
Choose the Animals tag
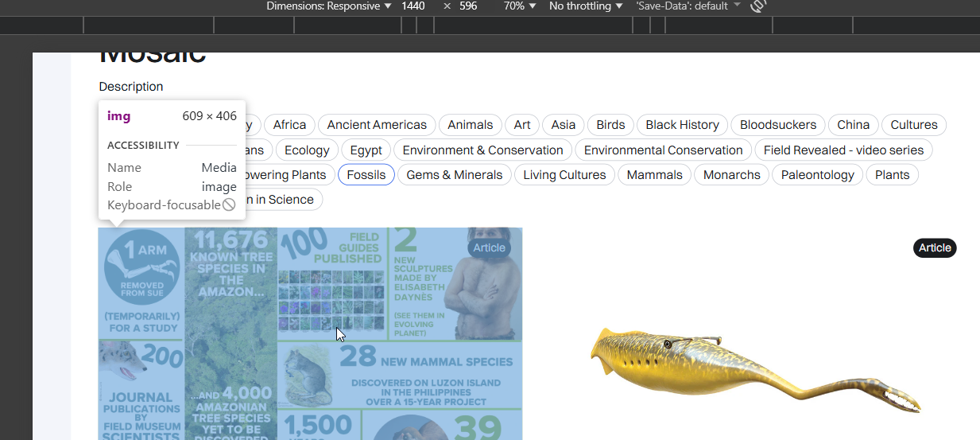(470, 125)
